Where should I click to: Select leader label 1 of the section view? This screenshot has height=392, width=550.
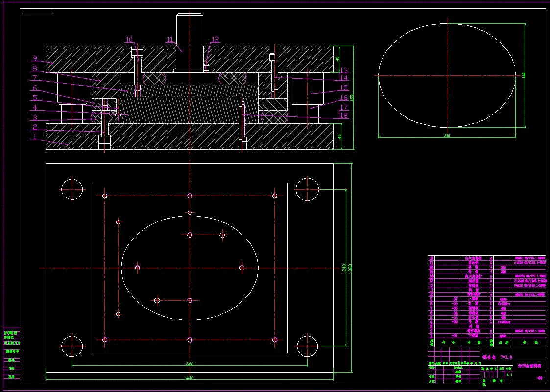tap(35, 137)
